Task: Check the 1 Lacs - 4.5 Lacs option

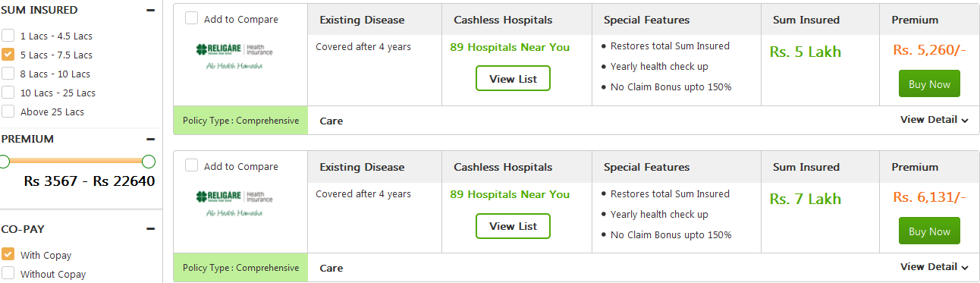Action: point(8,36)
